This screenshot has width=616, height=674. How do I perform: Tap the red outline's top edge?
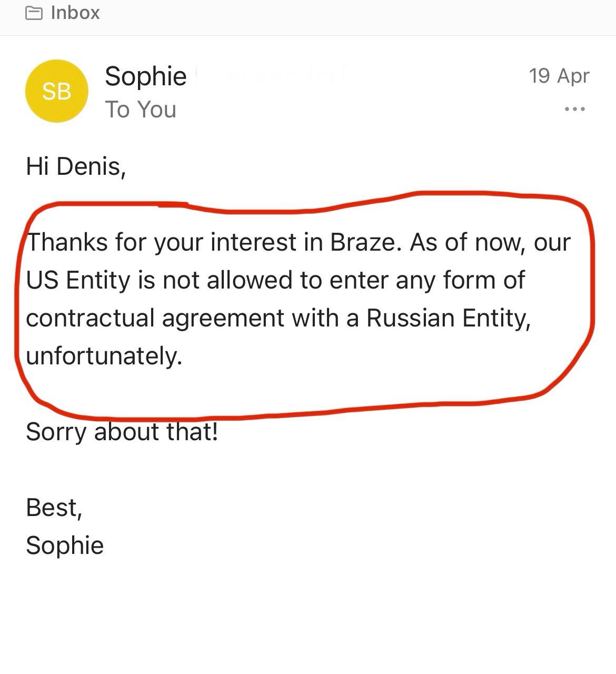click(305, 205)
